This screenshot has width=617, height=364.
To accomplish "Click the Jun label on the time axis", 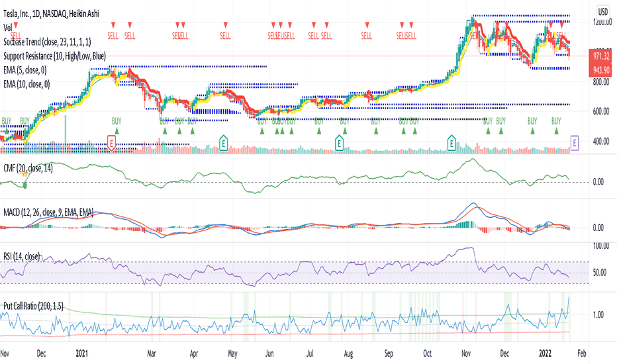I will [x=269, y=353].
